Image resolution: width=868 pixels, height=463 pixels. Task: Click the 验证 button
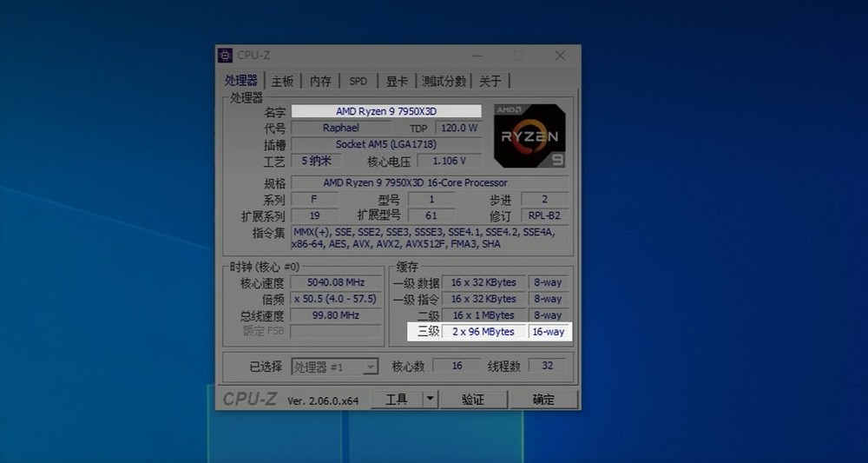pyautogui.click(x=473, y=400)
